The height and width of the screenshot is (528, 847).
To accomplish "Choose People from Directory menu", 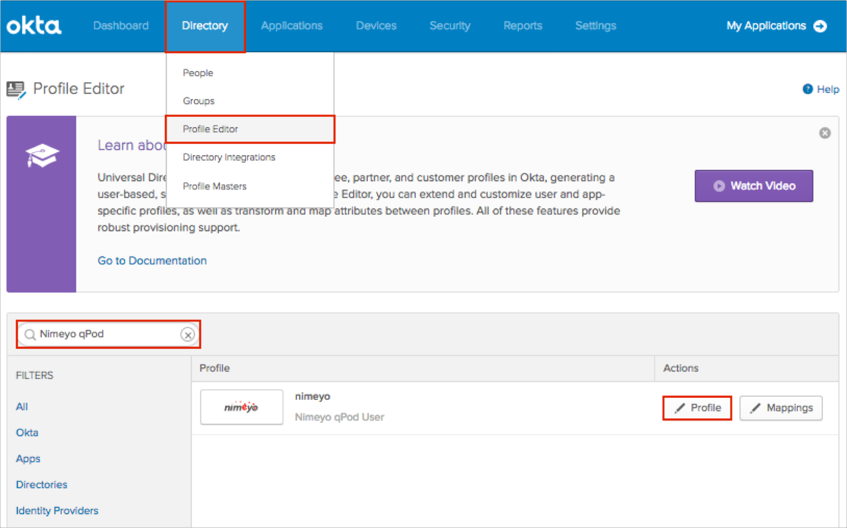I will (x=198, y=73).
